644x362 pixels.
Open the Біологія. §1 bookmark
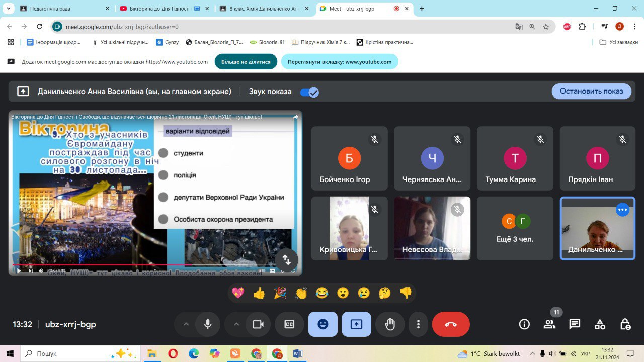267,42
